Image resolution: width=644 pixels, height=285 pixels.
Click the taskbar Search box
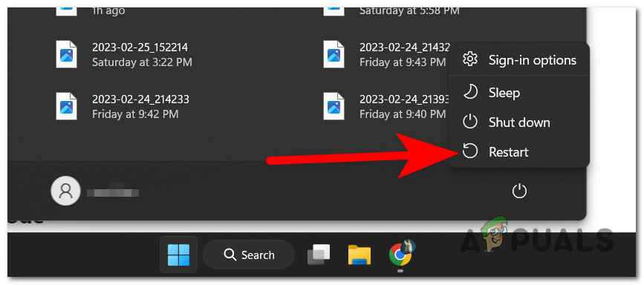tap(249, 255)
